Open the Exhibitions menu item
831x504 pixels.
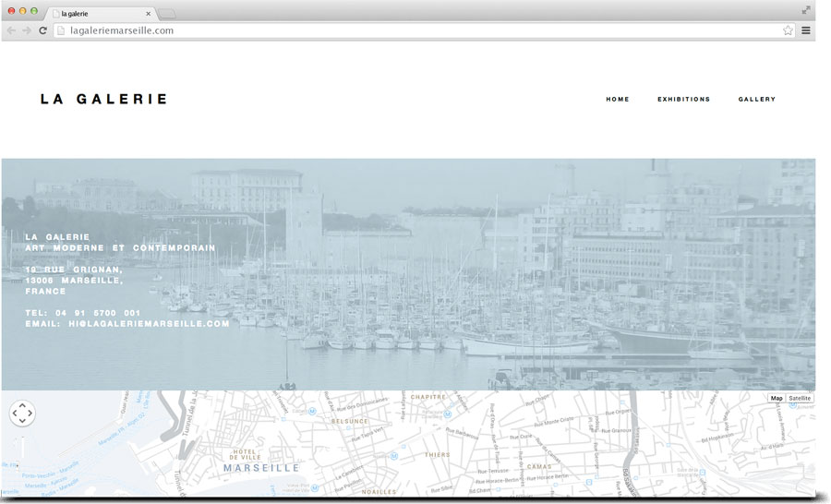click(683, 100)
